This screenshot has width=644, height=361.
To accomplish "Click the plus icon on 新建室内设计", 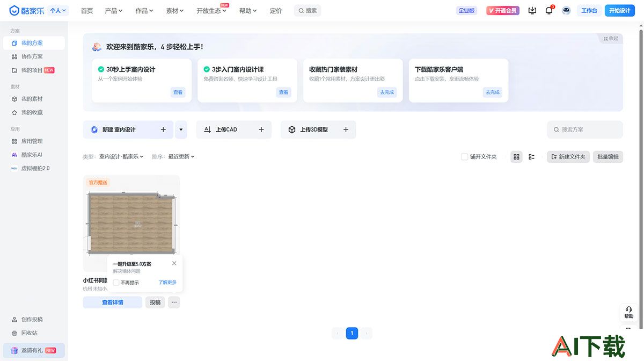I will click(163, 129).
